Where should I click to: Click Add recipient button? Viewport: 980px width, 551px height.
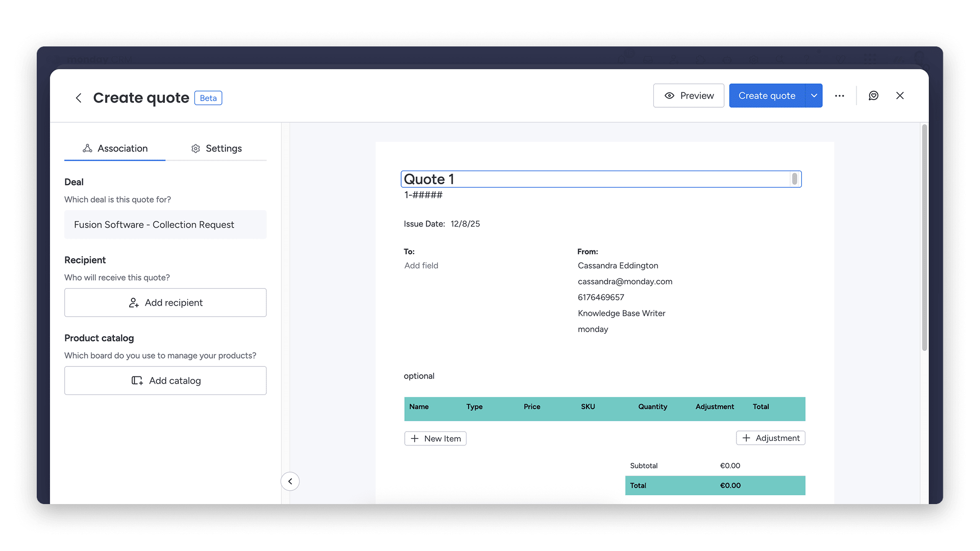(165, 303)
